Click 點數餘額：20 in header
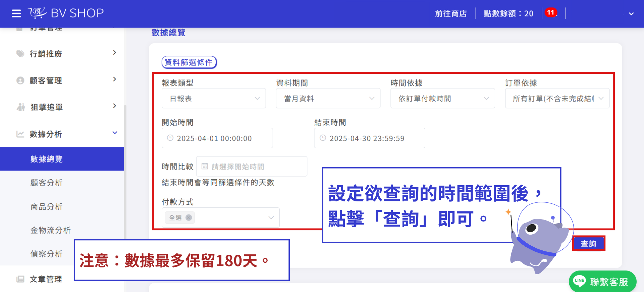This screenshot has width=644, height=292. click(508, 13)
